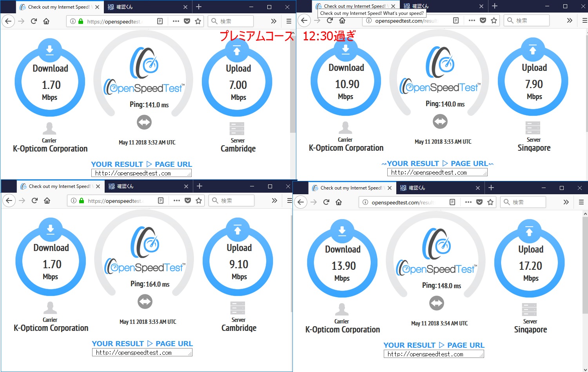
Task: Open home page in the 141.0 ms ping window
Action: (46, 21)
